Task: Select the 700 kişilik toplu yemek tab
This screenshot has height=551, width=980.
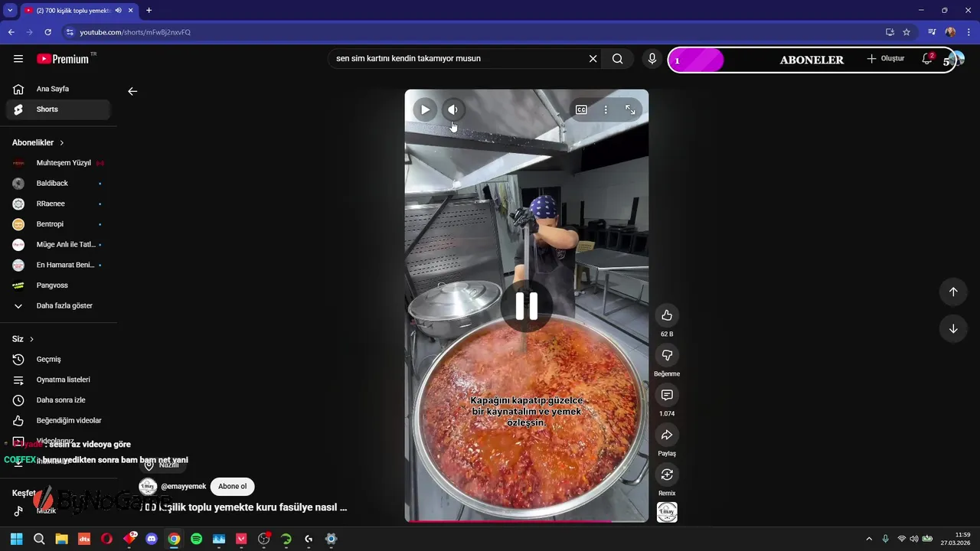Action: [78, 11]
